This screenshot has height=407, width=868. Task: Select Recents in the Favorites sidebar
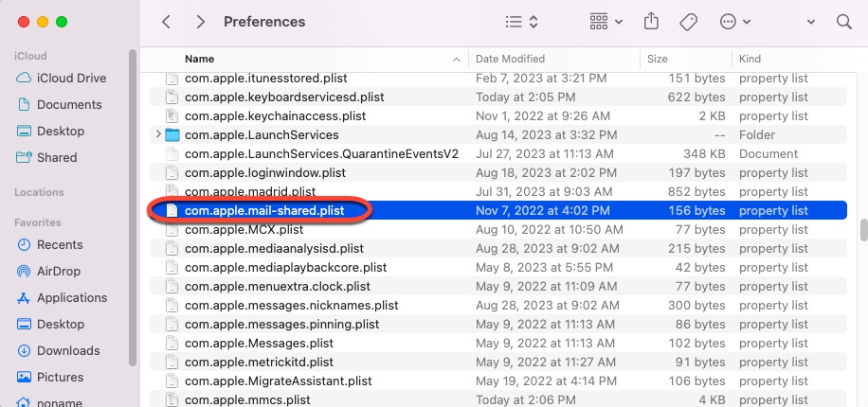click(60, 244)
